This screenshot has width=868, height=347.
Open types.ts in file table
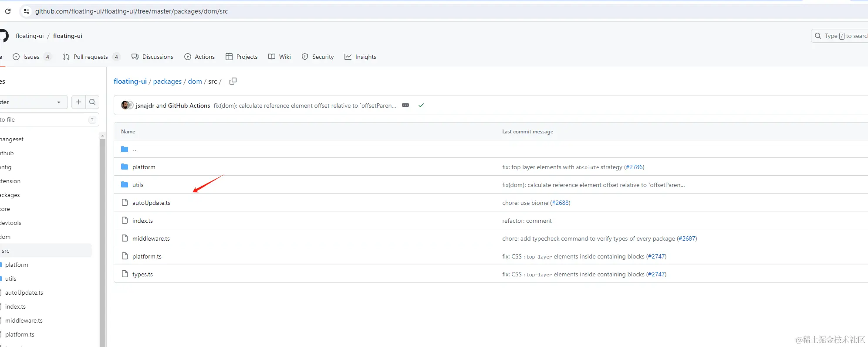(x=142, y=274)
